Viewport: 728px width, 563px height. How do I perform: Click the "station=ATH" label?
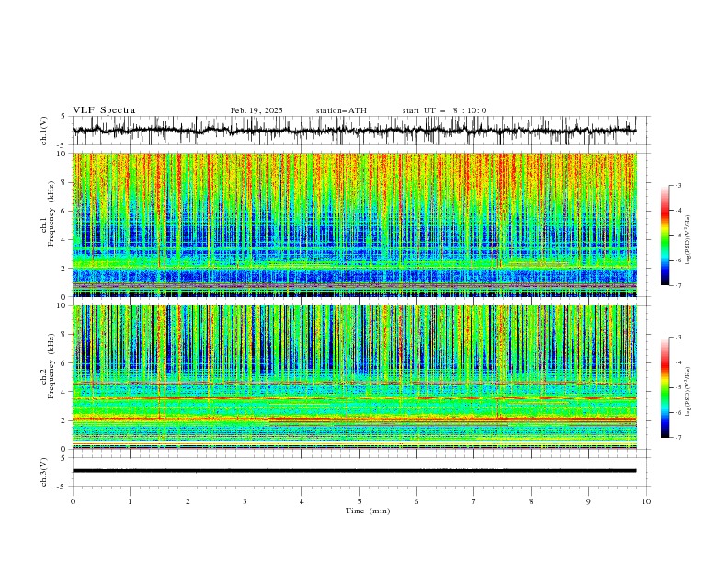341,110
